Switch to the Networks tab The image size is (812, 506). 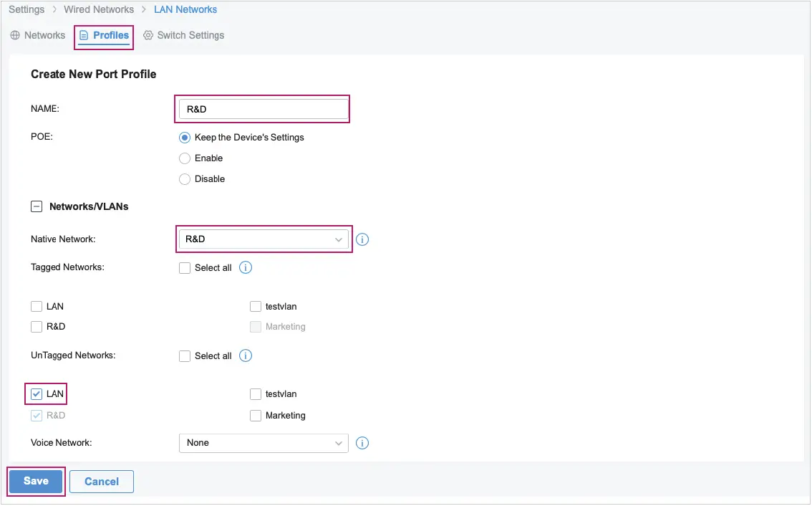(x=44, y=34)
